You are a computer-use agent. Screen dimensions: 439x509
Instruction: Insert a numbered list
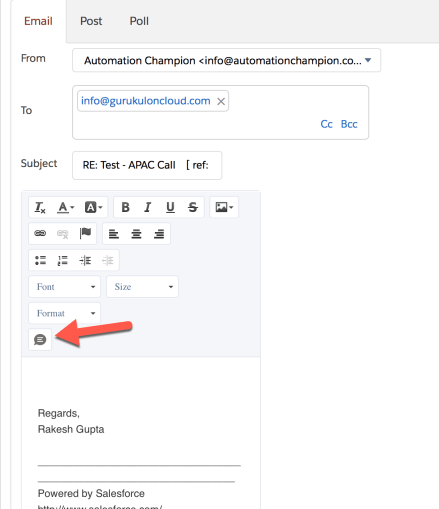coord(63,260)
